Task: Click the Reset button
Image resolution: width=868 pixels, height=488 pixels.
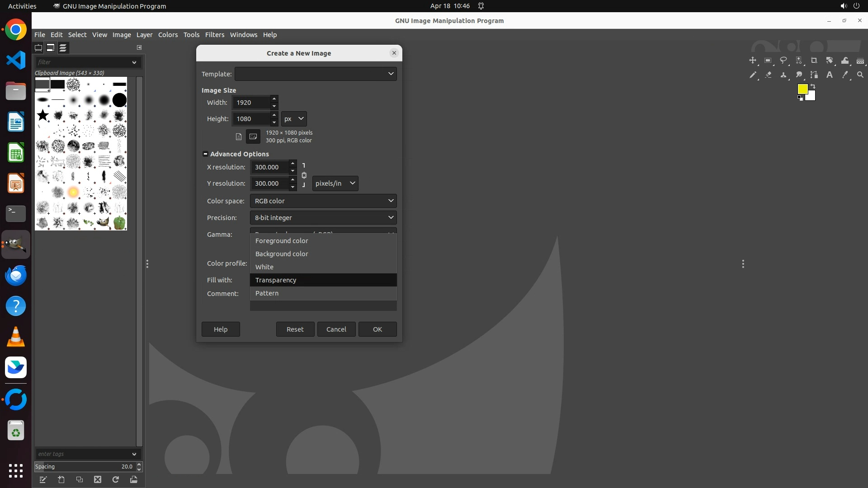Action: [295, 329]
